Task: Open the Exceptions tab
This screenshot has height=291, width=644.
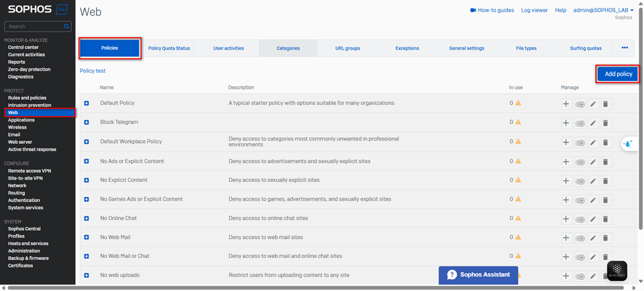Action: click(x=407, y=48)
